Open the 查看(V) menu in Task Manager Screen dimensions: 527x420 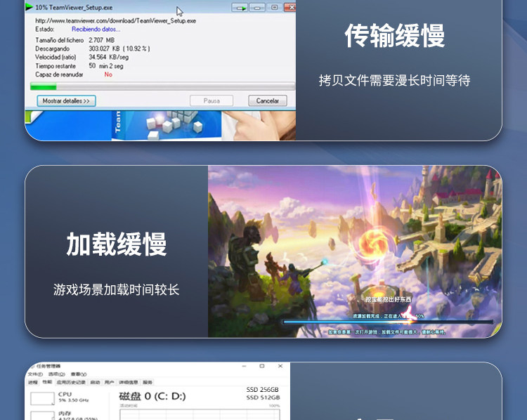pos(78,374)
